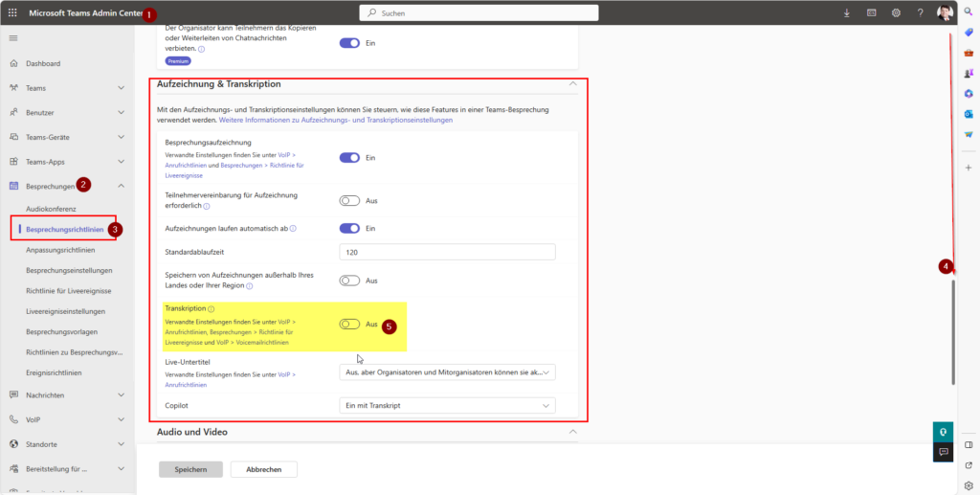Collapse Aufzeichnung & Transkription section
980x495 pixels.
pos(572,83)
